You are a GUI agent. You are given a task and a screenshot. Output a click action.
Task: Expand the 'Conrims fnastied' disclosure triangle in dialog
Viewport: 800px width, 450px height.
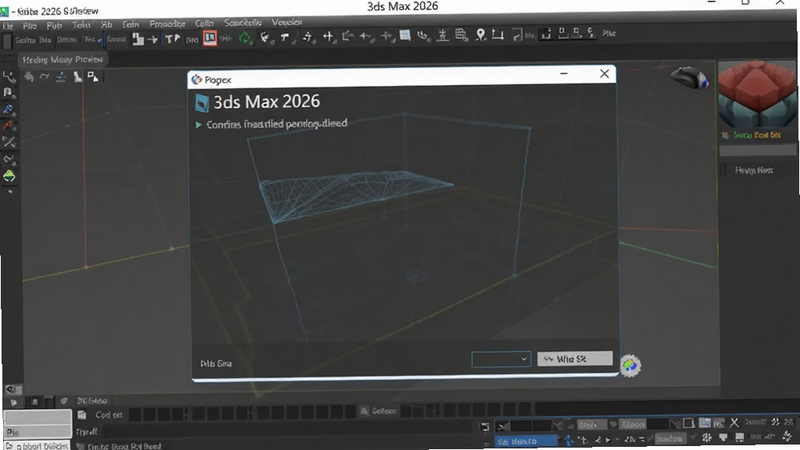point(198,124)
